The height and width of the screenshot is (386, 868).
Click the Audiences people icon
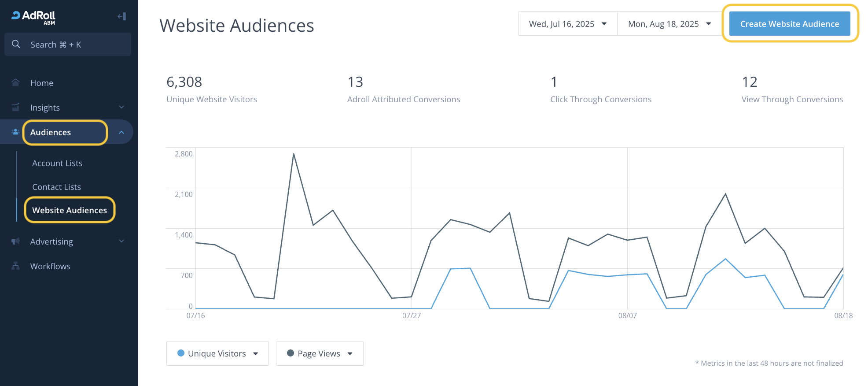(15, 132)
